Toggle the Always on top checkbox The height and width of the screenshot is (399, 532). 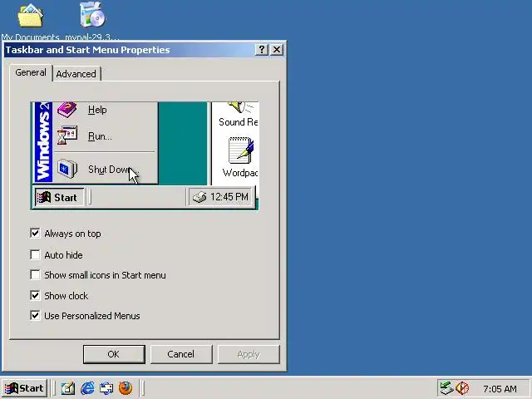35,234
